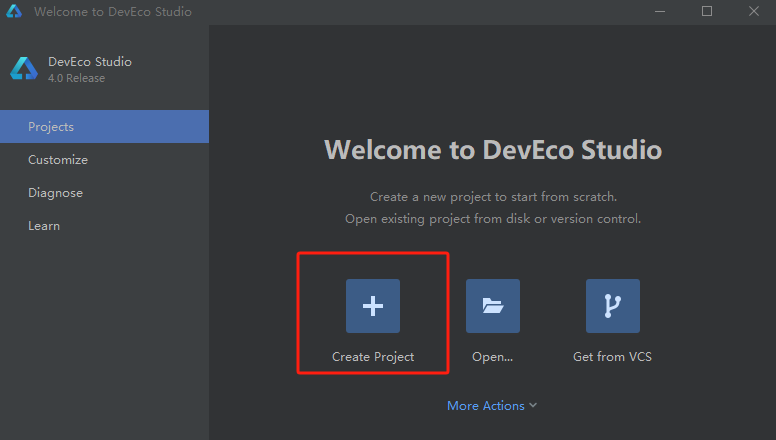
Task: Minimize the DevEco Studio window
Action: tap(660, 11)
